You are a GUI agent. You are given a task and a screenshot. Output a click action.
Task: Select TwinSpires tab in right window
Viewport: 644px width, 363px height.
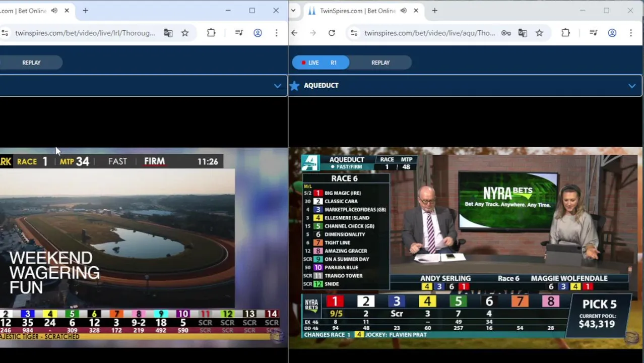click(358, 11)
